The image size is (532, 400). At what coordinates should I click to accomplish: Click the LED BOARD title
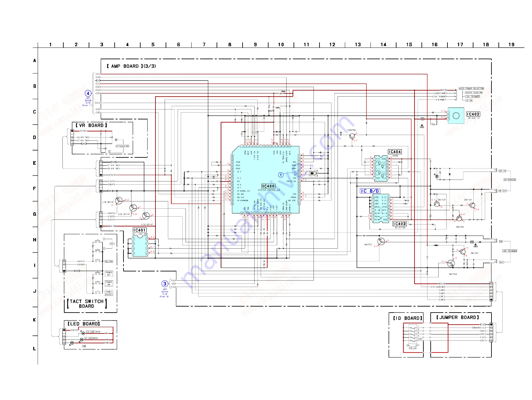click(84, 324)
